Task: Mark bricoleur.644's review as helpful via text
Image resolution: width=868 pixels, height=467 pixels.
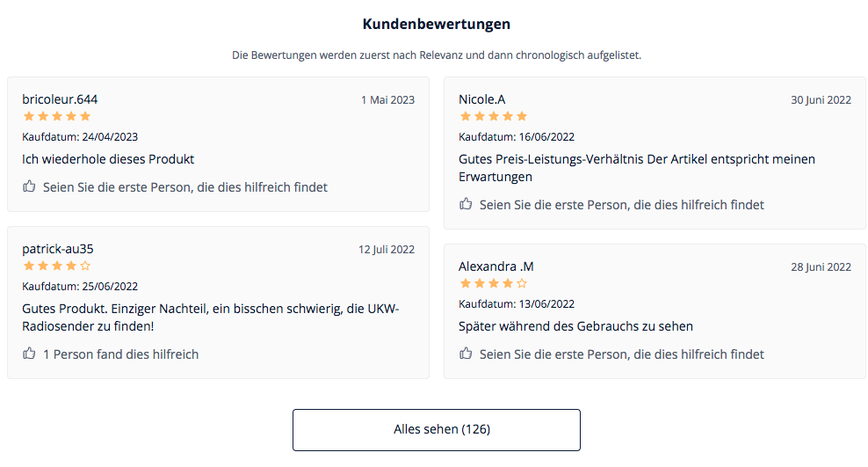Action: [185, 187]
